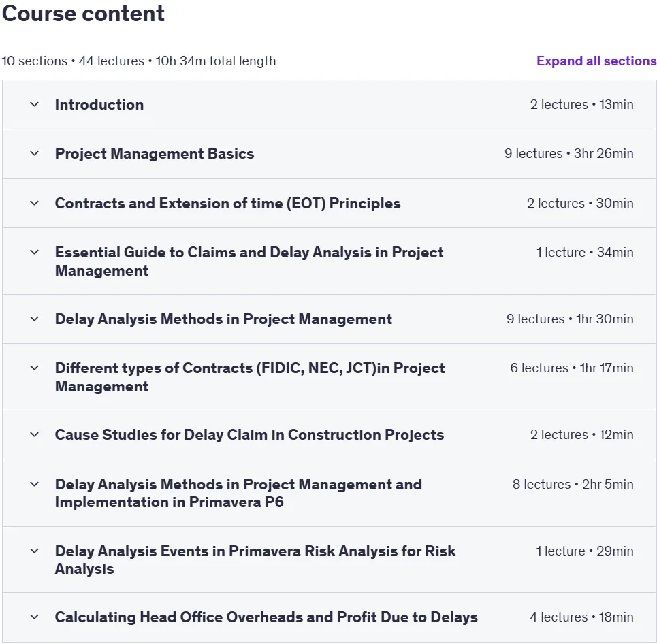This screenshot has height=644, width=657.
Task: Click the 8 lectures 2hr 5min label
Action: coord(573,485)
